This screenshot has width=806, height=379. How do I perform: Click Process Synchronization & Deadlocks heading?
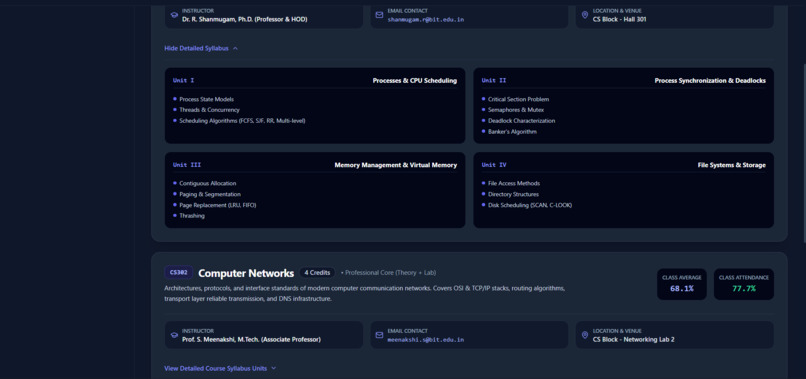[x=710, y=81]
